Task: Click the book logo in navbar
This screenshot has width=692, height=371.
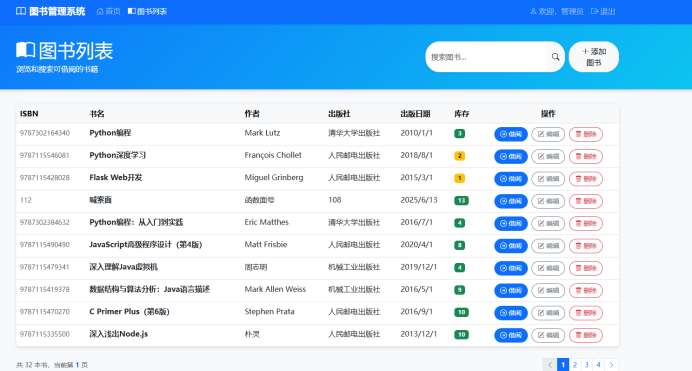Action: [21, 11]
